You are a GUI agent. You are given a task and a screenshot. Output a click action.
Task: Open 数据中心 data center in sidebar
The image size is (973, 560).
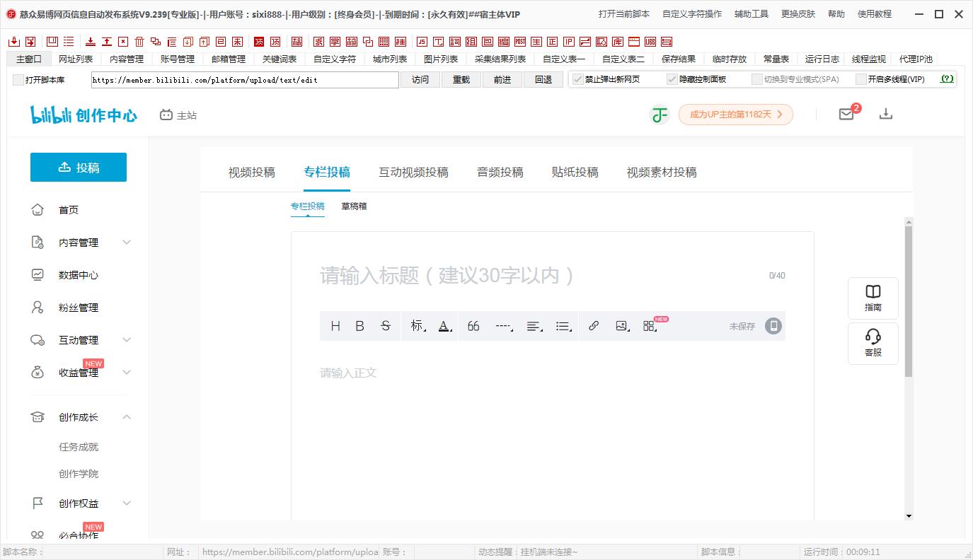pos(79,275)
